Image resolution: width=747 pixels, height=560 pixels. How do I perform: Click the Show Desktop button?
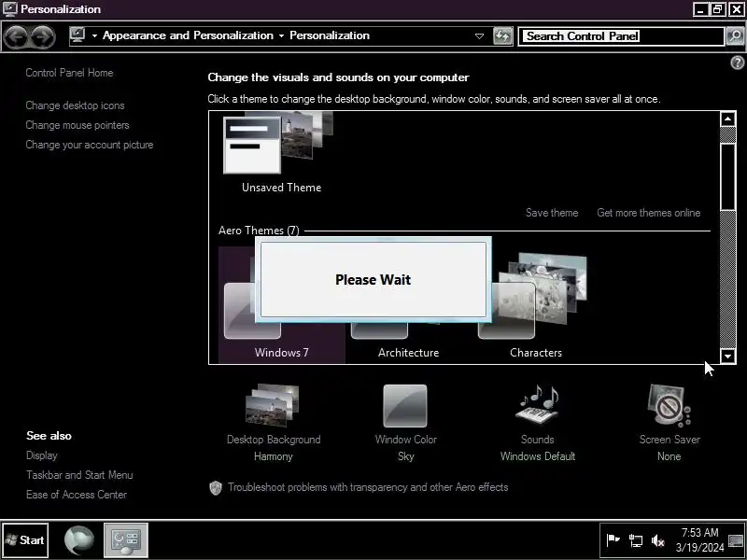tap(736, 540)
